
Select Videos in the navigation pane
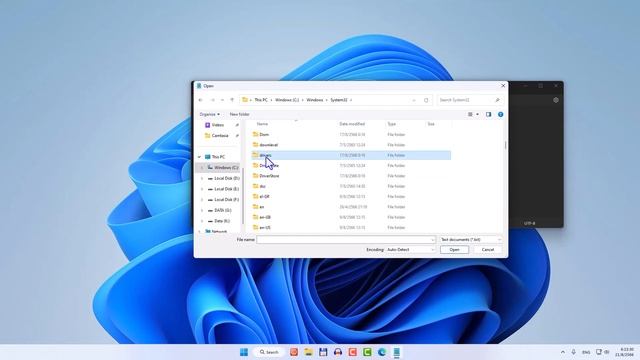pos(217,125)
